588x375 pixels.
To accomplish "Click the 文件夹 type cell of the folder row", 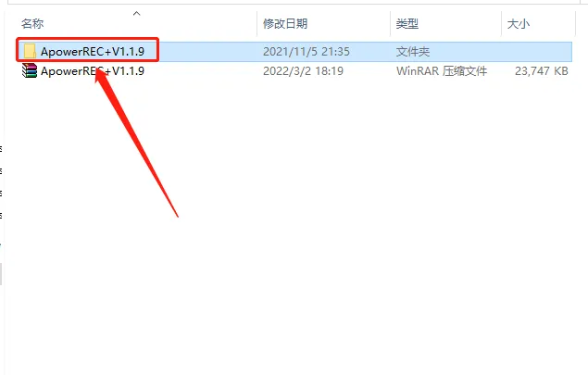I will 413,51.
